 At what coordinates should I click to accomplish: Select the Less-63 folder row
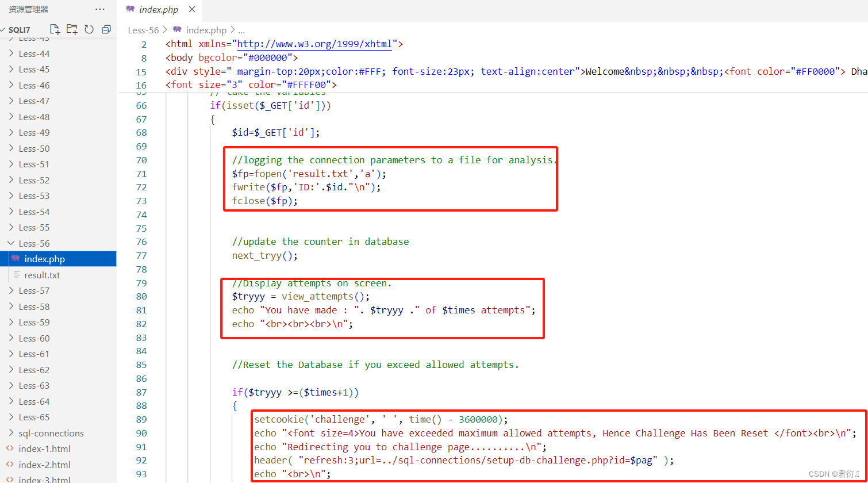(x=58, y=385)
